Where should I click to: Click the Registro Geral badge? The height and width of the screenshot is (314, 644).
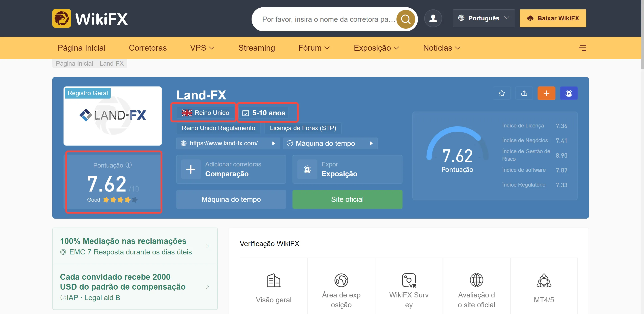tap(87, 93)
